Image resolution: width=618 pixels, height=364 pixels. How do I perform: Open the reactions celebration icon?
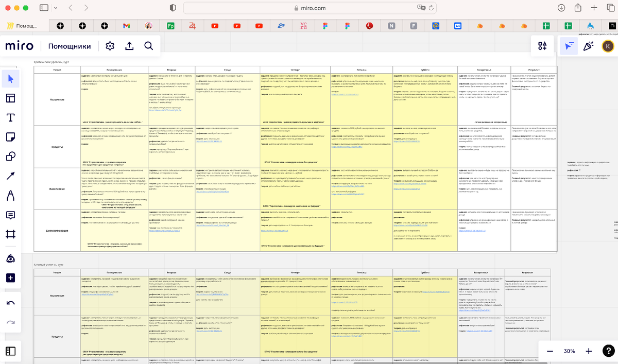coord(588,46)
